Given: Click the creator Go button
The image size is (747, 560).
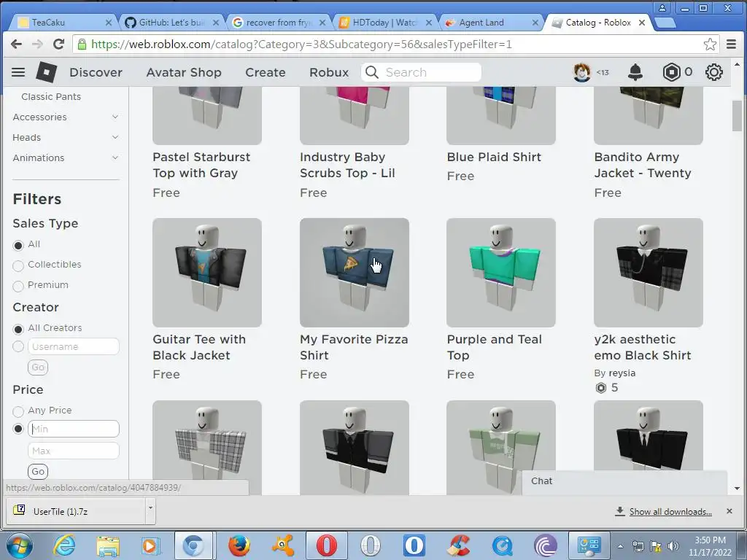Looking at the screenshot, I should (38, 367).
